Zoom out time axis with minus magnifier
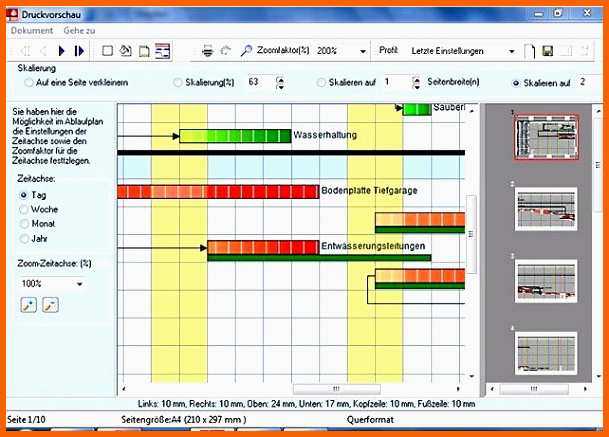Viewport: 609px width, 437px height. [x=50, y=305]
